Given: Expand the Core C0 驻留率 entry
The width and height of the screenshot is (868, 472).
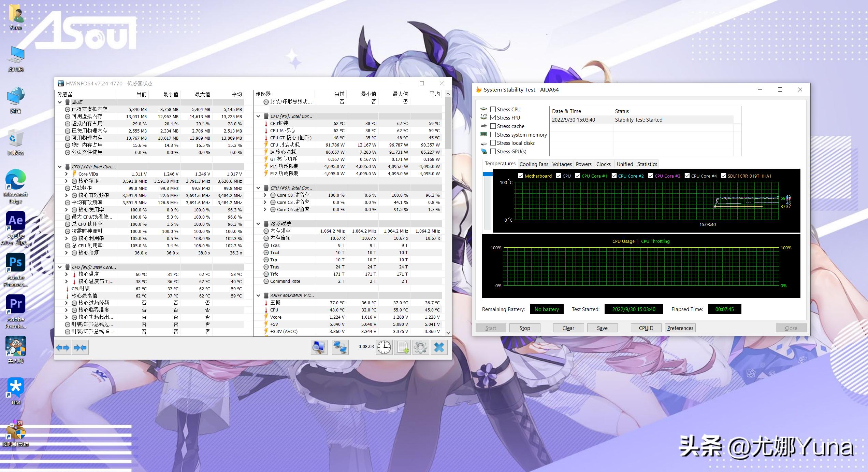Looking at the screenshot, I should (x=265, y=195).
